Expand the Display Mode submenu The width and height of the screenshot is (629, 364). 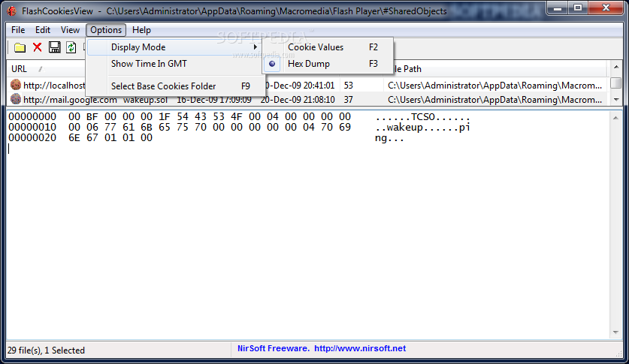tap(174, 47)
